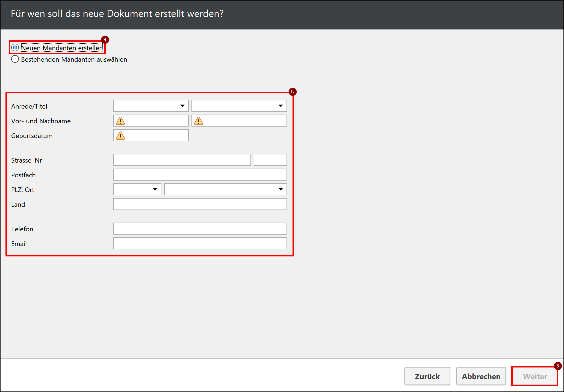The image size is (564, 392).
Task: Click warning icon in first name field
Action: click(x=120, y=121)
